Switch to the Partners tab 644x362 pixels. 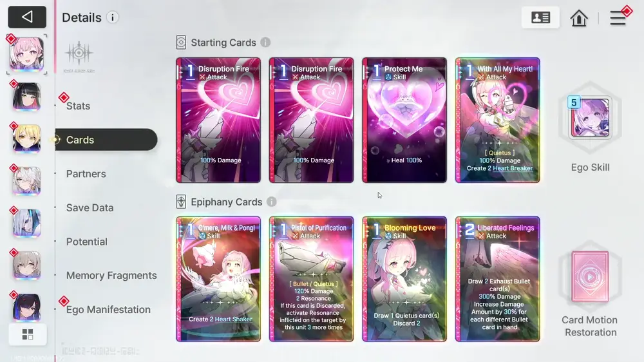[86, 174]
